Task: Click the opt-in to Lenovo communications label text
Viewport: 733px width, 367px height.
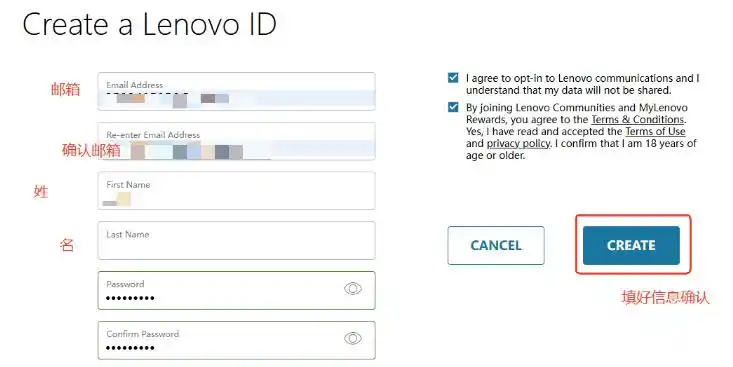Action: click(x=582, y=84)
